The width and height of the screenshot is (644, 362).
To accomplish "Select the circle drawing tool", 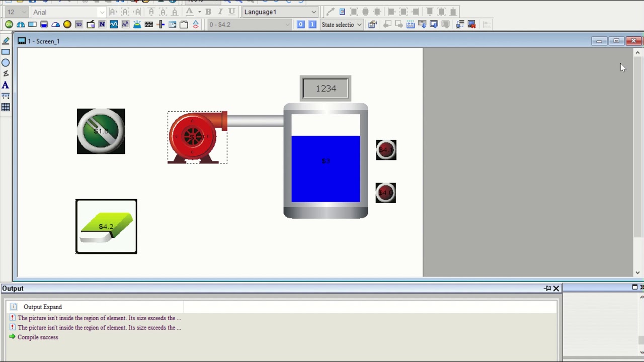I will [6, 63].
